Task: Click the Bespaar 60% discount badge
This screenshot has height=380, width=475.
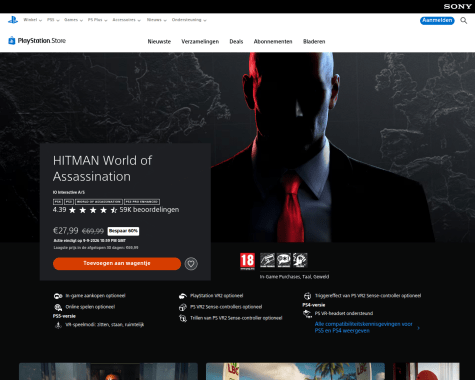Action: click(x=123, y=231)
